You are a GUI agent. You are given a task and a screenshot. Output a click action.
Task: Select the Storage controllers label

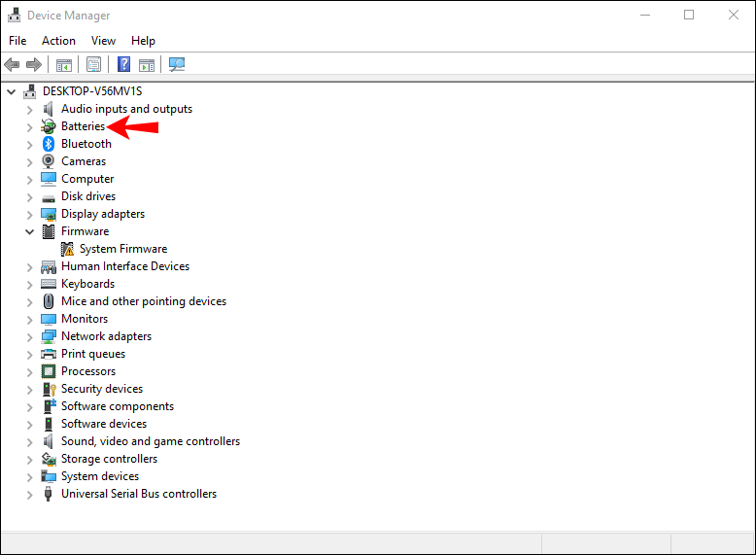[109, 459]
